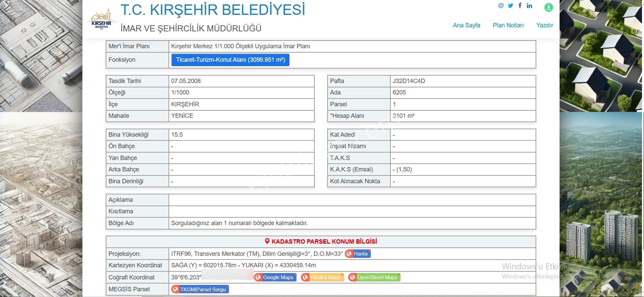Open the Facebook share icon
The height and width of the screenshot is (297, 644).
[x=520, y=5]
